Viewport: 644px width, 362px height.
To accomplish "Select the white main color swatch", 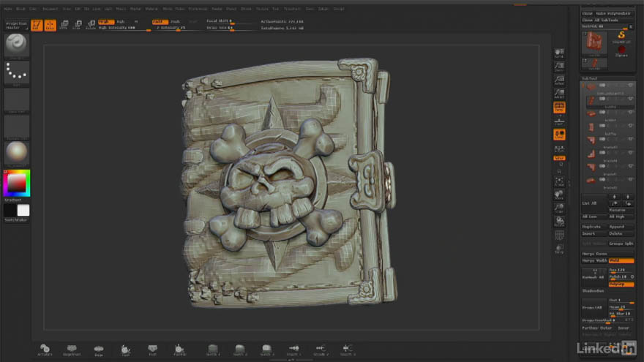I will [23, 211].
